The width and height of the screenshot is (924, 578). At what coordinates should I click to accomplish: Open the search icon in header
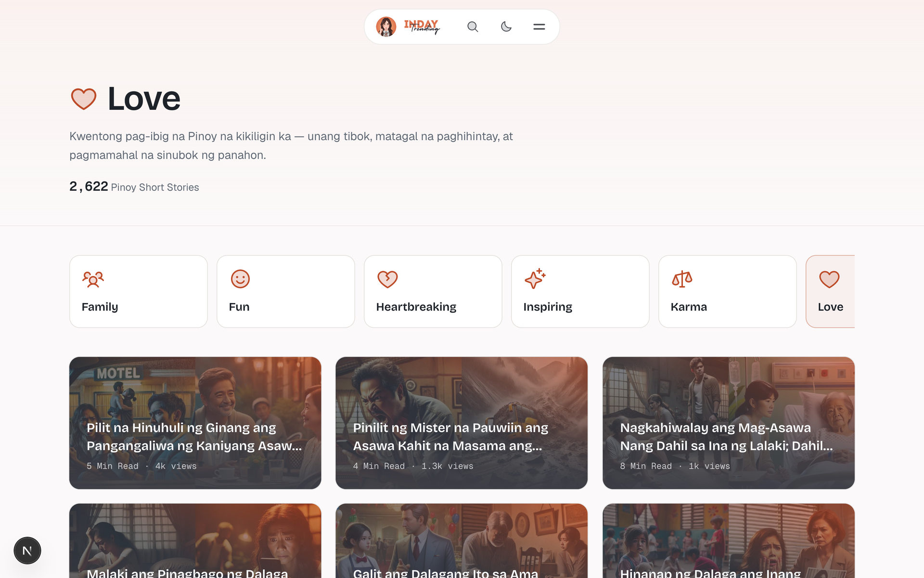click(x=473, y=27)
